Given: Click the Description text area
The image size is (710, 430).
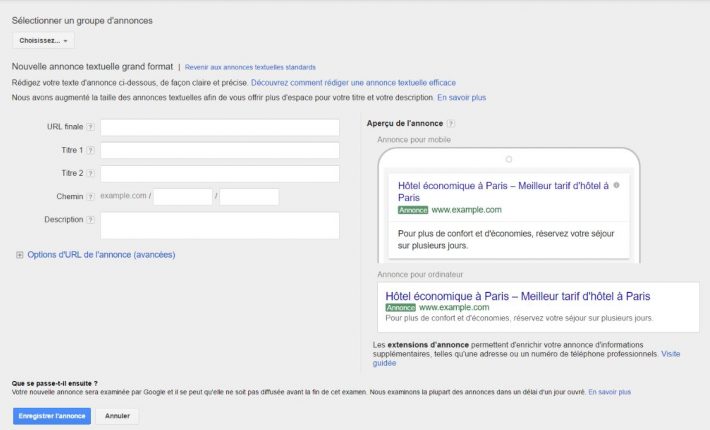Looking at the screenshot, I should tap(220, 225).
